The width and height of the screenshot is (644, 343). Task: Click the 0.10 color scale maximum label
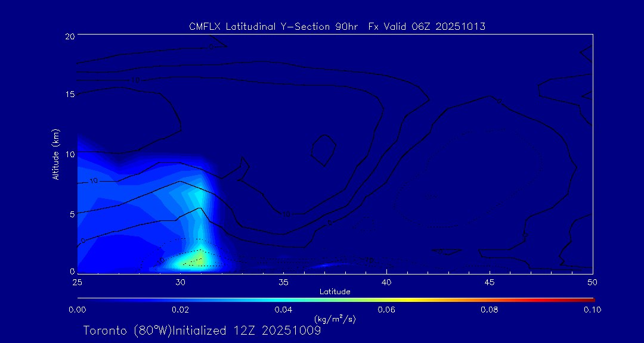point(592,310)
